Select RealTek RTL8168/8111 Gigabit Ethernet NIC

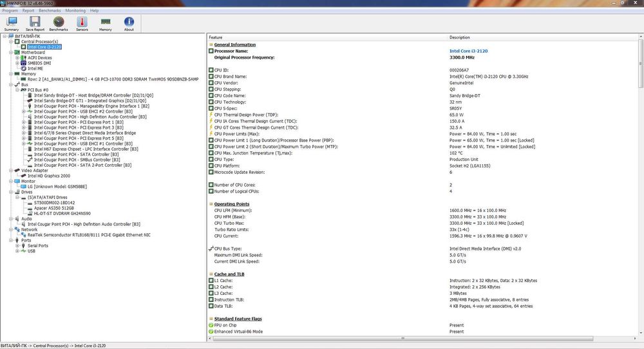(89, 235)
